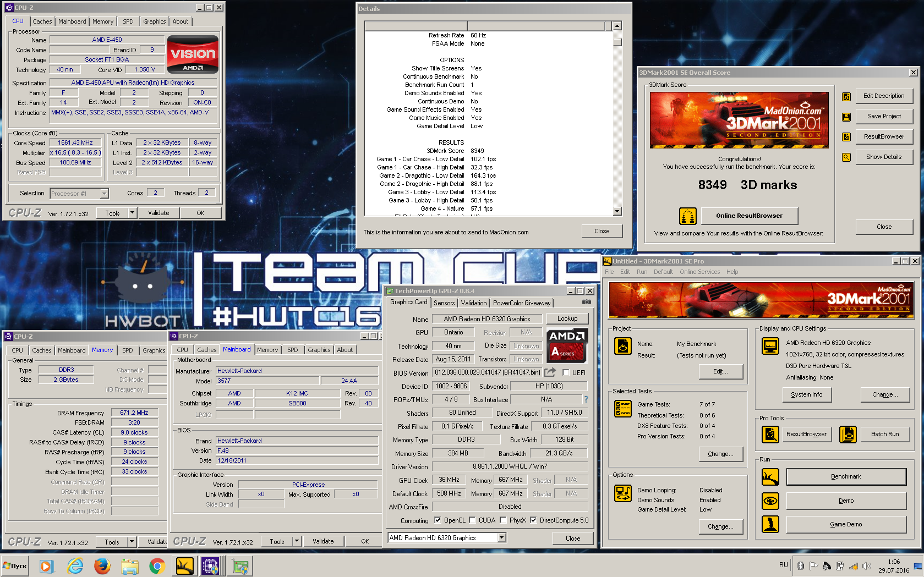Open Google Chrome from taskbar
Image resolution: width=924 pixels, height=577 pixels.
click(x=157, y=565)
